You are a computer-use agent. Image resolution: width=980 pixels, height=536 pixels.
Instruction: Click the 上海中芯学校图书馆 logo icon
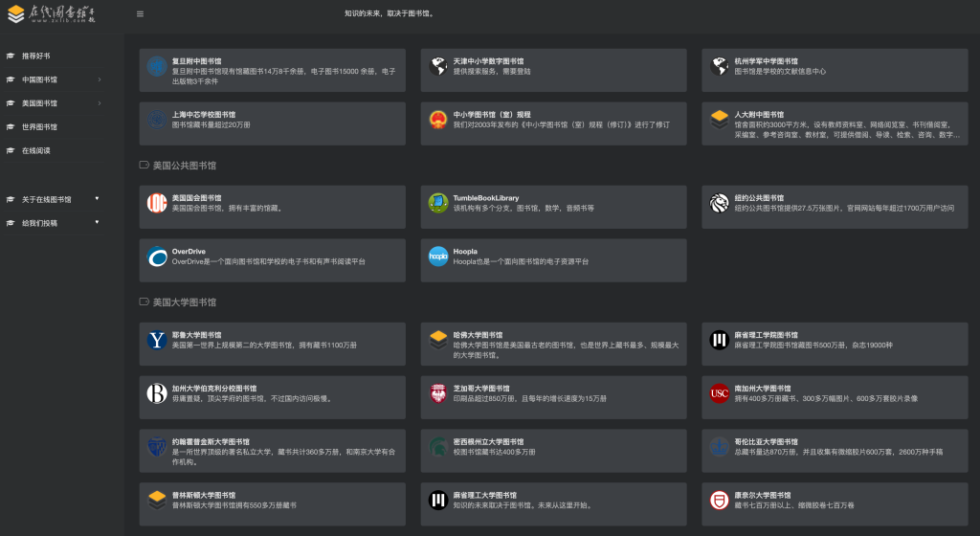click(x=157, y=120)
